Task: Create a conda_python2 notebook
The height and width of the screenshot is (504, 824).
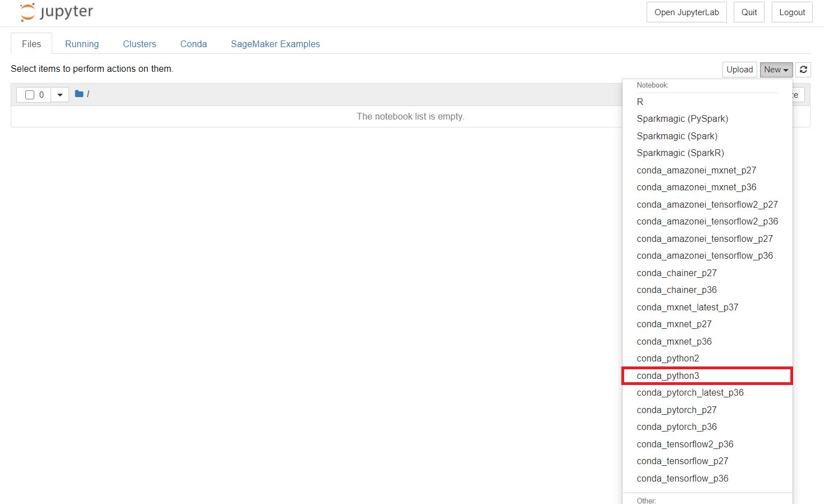Action: click(x=707, y=359)
